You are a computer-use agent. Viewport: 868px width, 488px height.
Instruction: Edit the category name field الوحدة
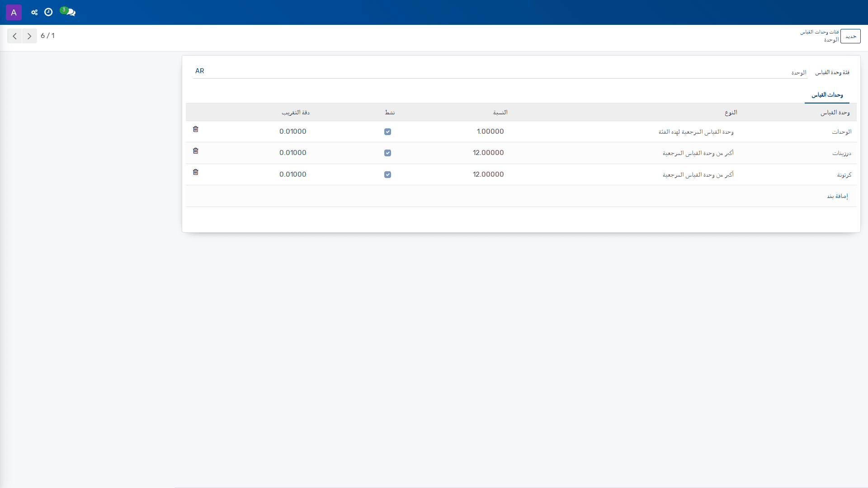click(500, 72)
